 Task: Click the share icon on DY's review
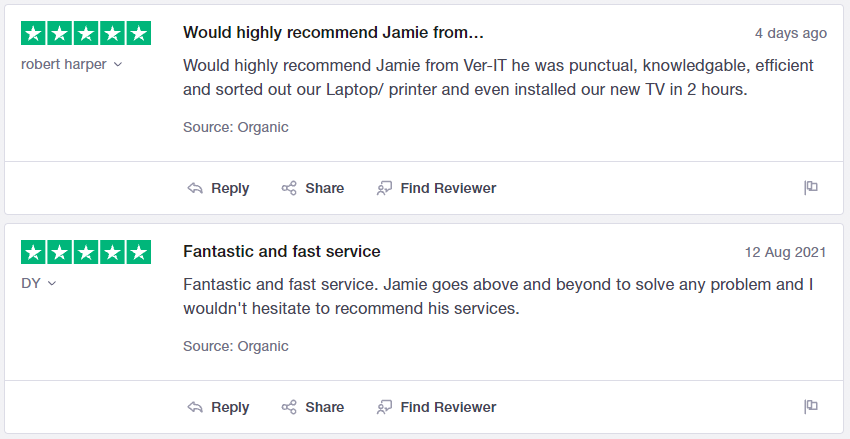(x=289, y=407)
